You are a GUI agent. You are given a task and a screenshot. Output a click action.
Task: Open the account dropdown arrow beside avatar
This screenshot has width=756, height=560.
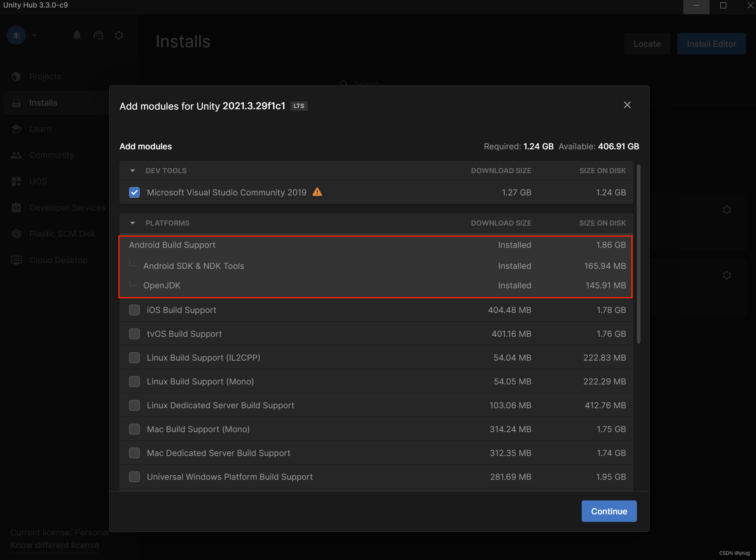point(34,35)
